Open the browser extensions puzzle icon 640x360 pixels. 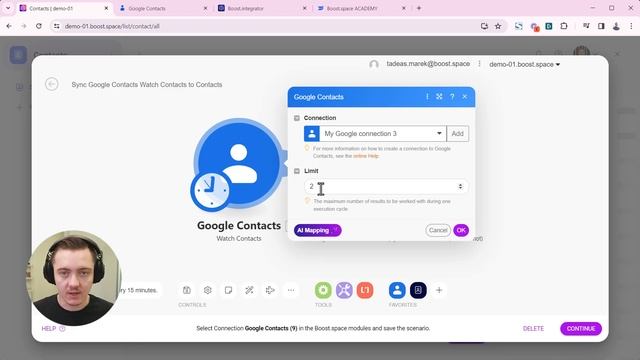coord(564,26)
